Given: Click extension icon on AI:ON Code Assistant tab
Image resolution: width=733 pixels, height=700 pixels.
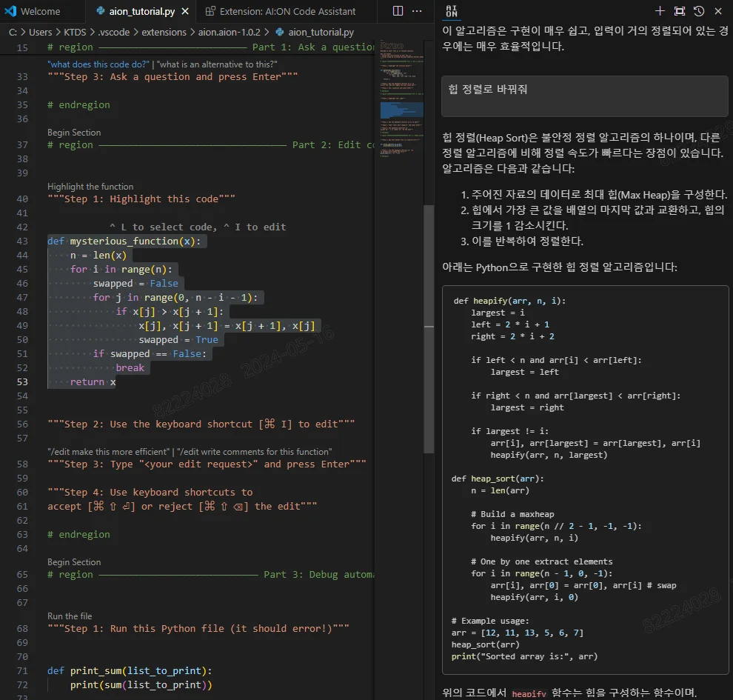Looking at the screenshot, I should pos(210,11).
